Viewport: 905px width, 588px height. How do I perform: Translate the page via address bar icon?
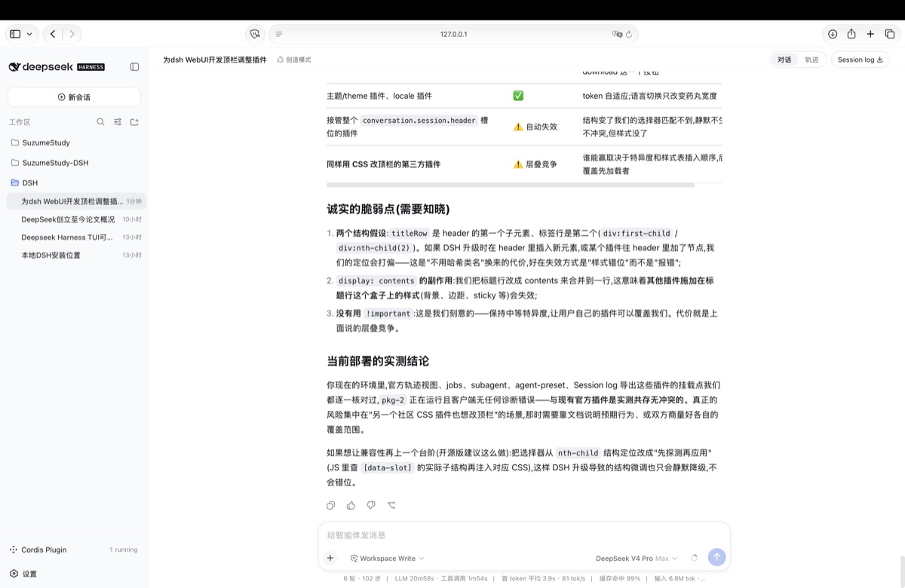point(617,34)
